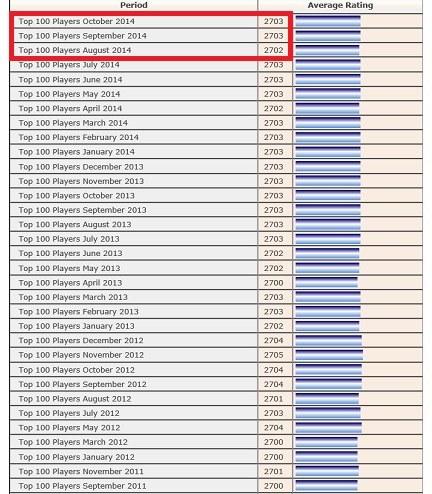Open Top 100 Players July 2014

69,65
